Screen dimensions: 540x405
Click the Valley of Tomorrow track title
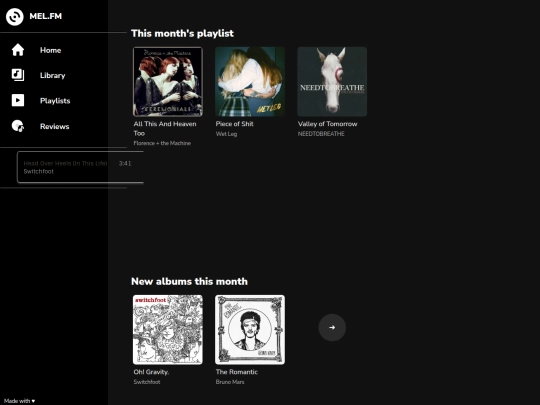click(328, 124)
